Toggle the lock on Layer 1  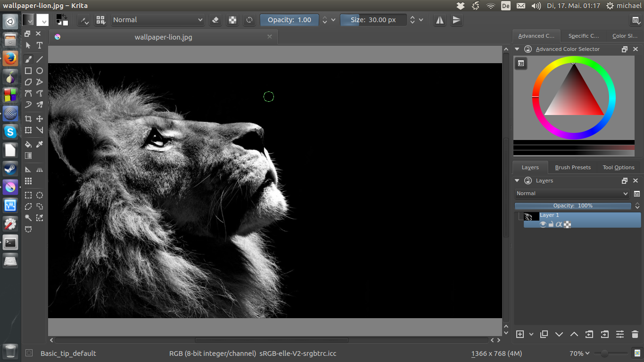point(551,224)
